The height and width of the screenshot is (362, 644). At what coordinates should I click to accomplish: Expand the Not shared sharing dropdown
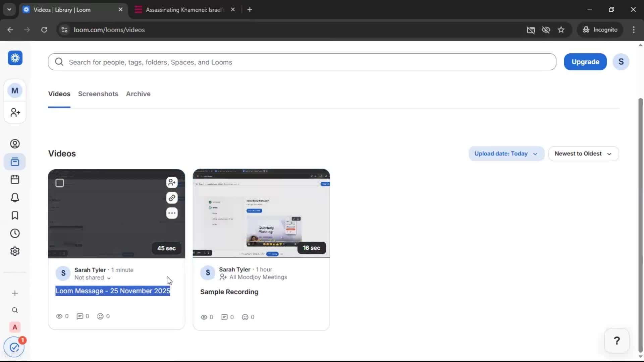93,278
